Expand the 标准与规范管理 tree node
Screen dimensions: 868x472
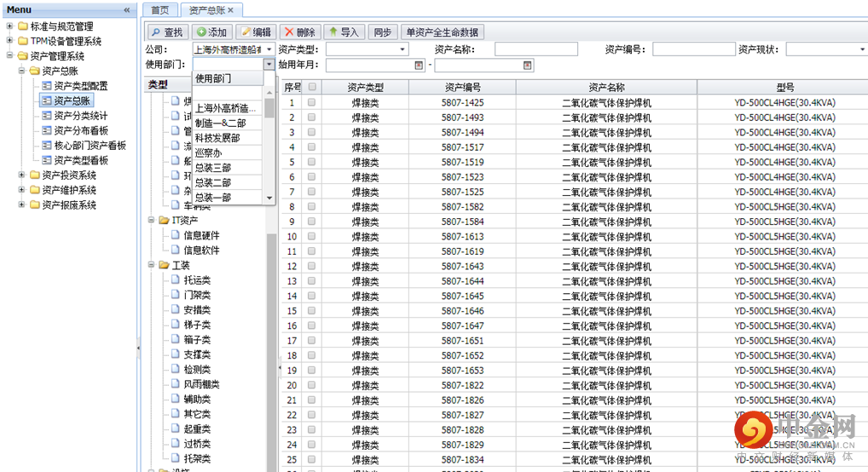(x=9, y=26)
